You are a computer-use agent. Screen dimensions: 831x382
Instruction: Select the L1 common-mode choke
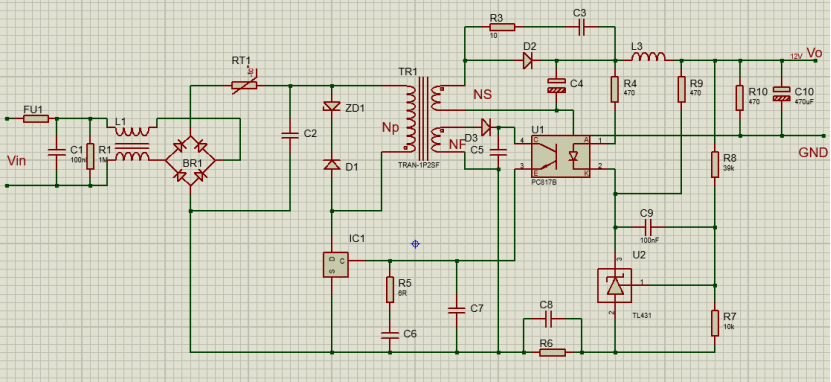point(132,143)
